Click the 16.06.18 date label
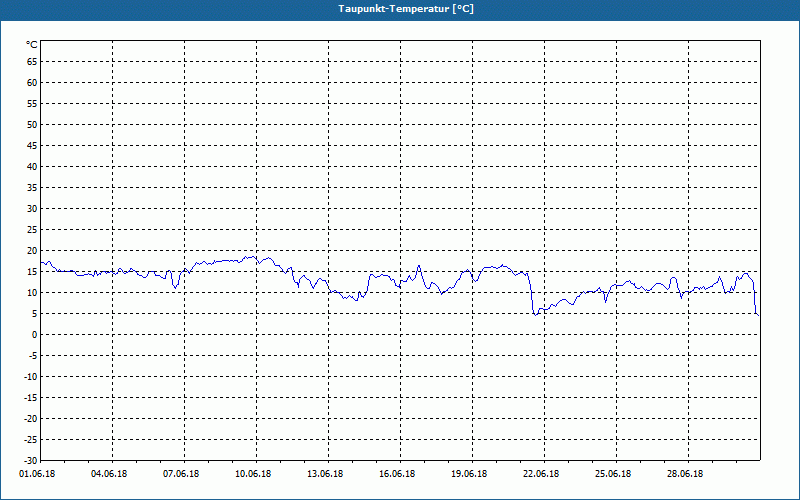 point(397,473)
